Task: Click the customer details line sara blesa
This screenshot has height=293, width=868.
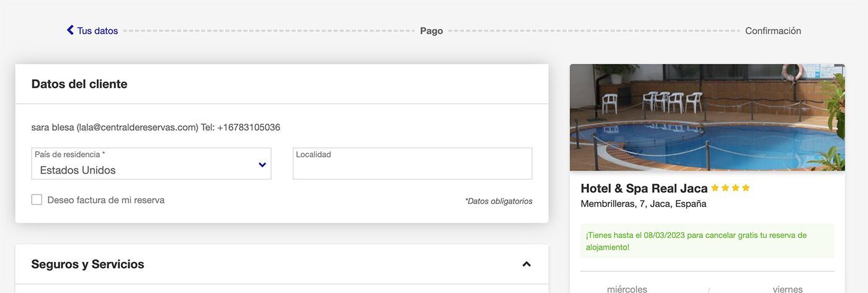Action: [x=156, y=128]
